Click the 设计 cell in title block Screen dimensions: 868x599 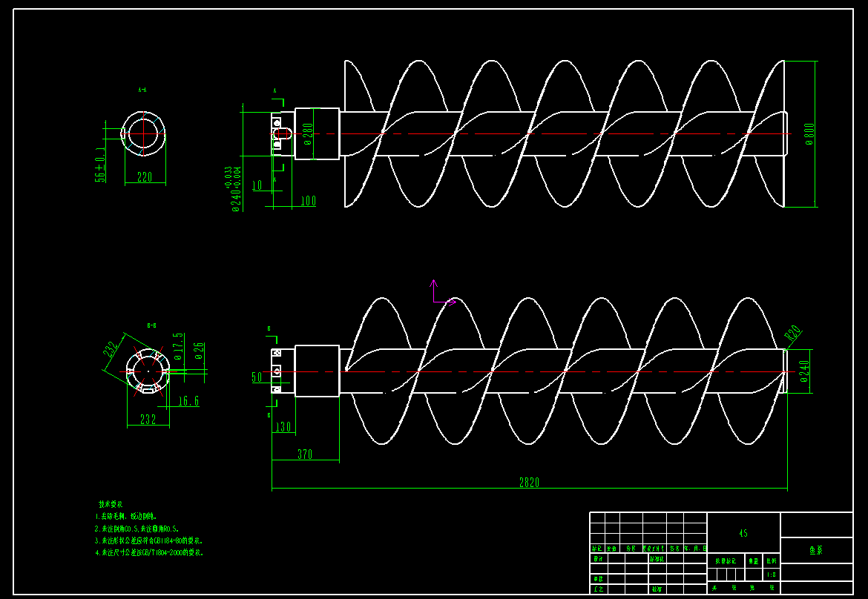598,559
